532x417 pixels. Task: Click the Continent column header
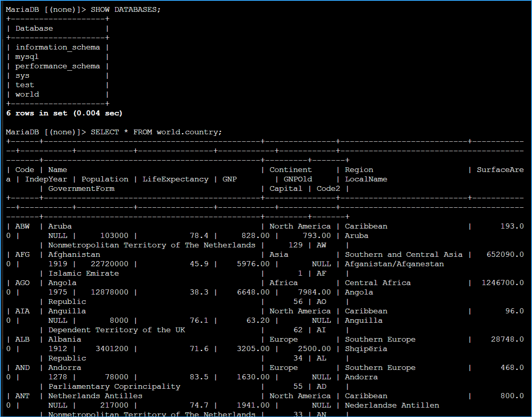[290, 169]
